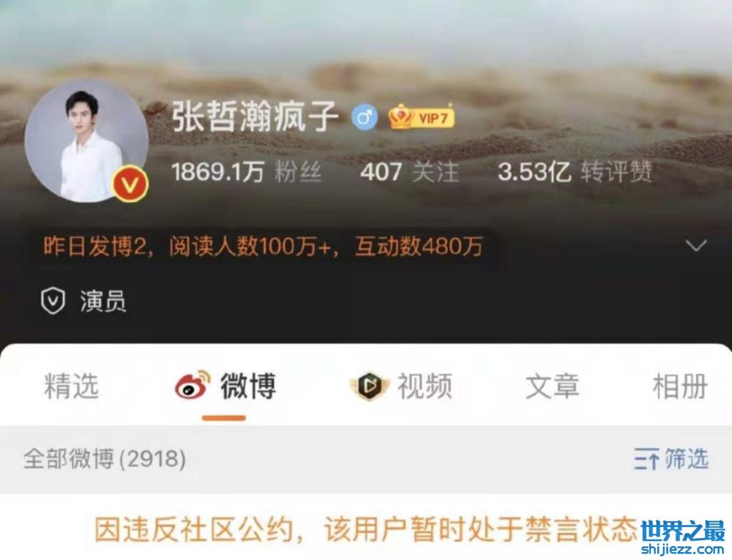View the 407 关注 following list

pyautogui.click(x=409, y=172)
